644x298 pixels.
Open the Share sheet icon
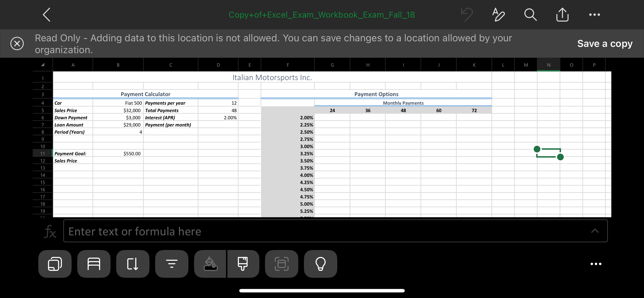pos(562,15)
